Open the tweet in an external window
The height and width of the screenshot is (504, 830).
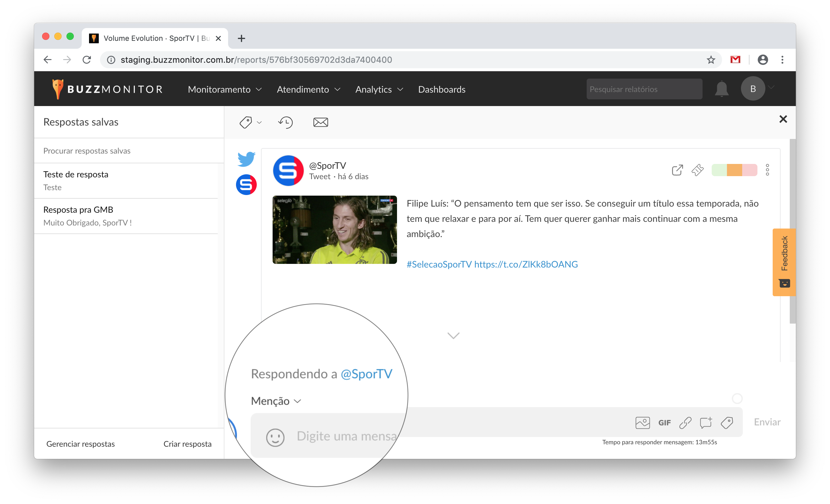pos(677,170)
